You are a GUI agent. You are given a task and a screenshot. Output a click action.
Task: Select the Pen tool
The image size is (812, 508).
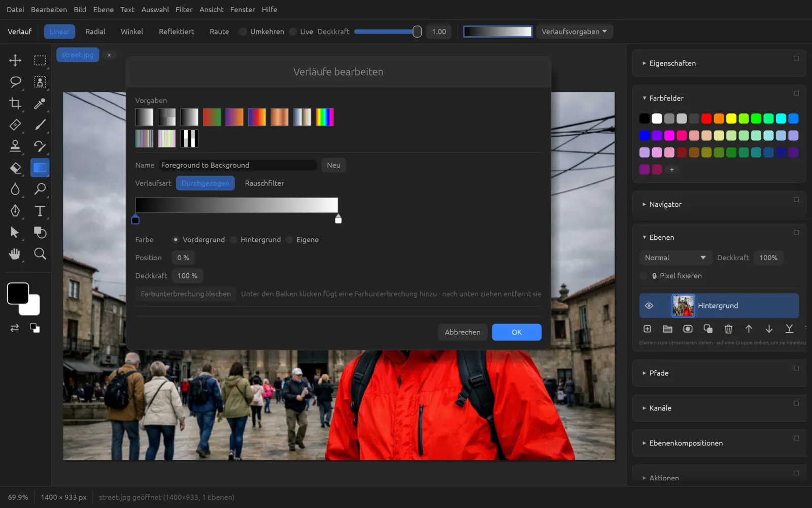(x=15, y=211)
